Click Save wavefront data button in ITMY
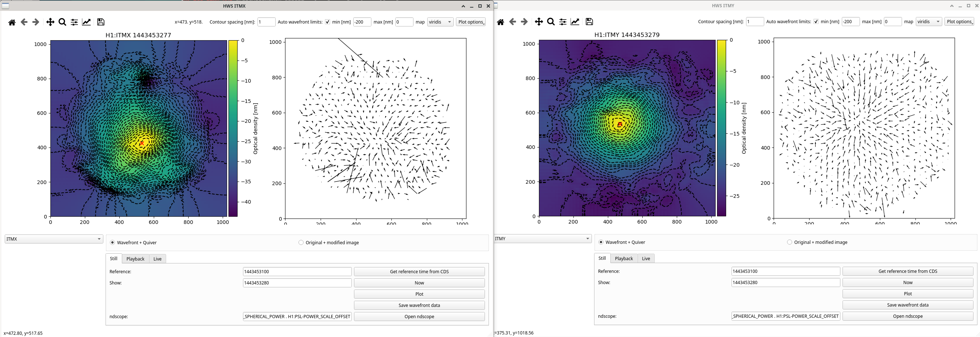The width and height of the screenshot is (980, 337). coord(908,305)
